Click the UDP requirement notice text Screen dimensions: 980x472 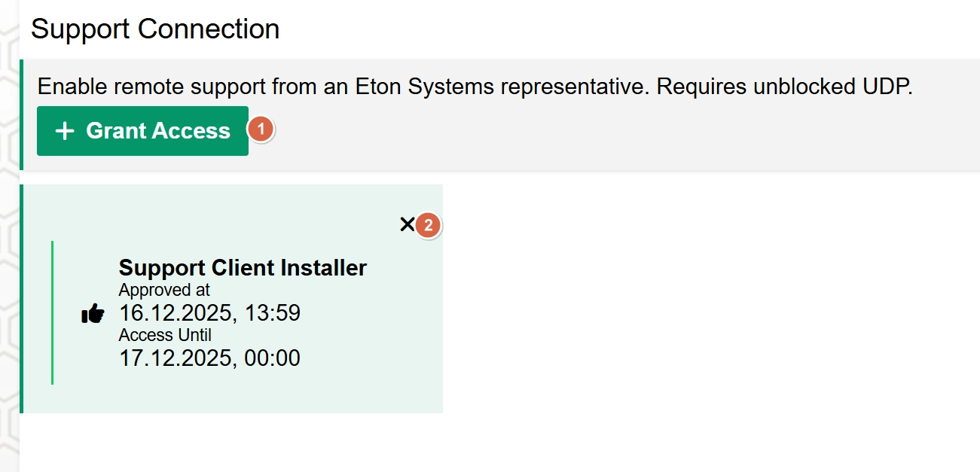tap(475, 86)
